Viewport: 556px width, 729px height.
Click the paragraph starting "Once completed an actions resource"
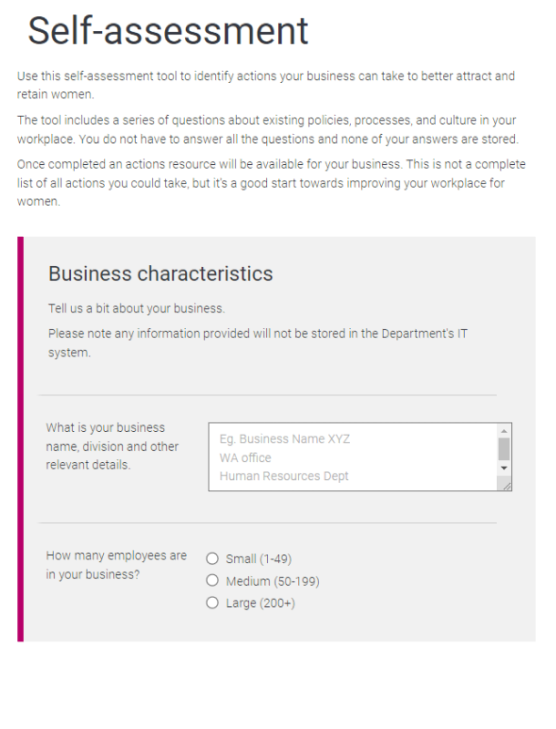[271, 183]
